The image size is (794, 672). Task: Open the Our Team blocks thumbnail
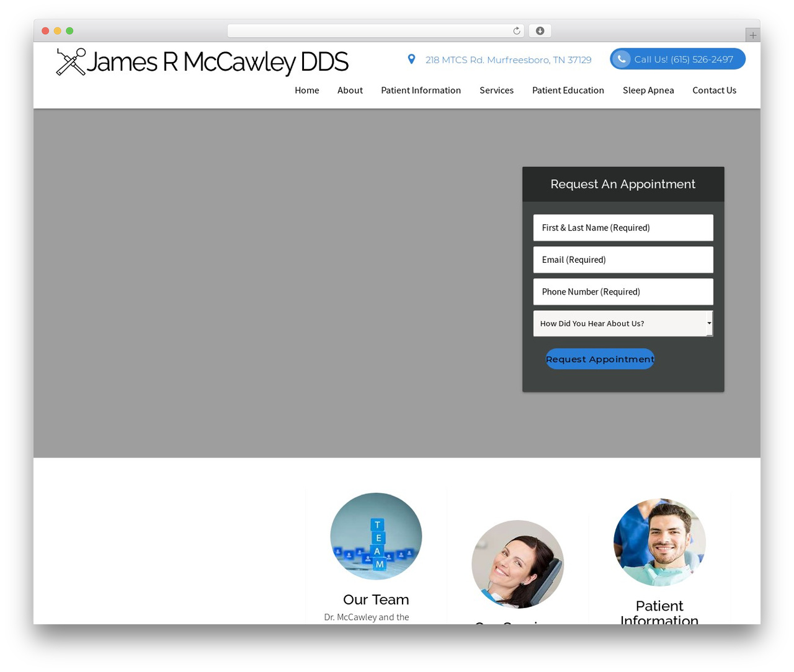coord(376,536)
